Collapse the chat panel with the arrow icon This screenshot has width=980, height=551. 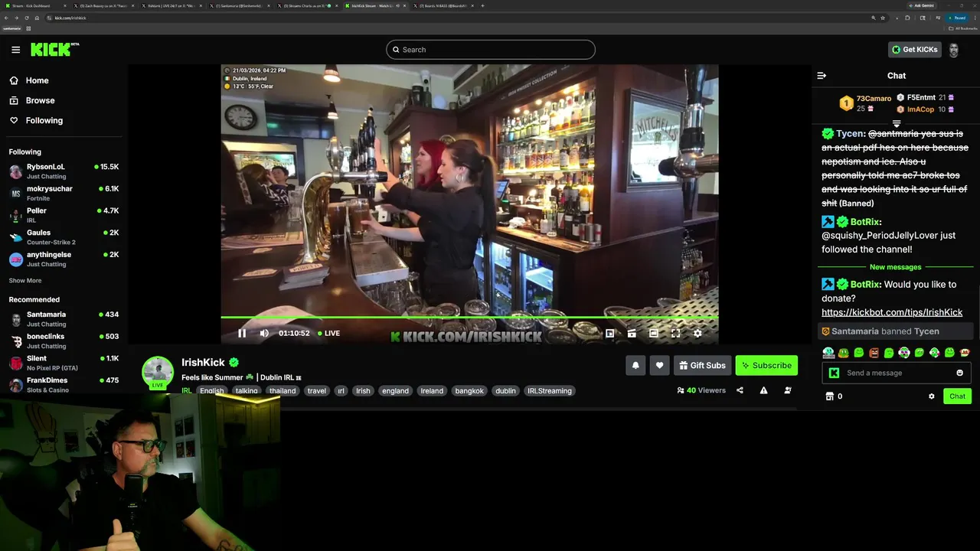click(822, 76)
